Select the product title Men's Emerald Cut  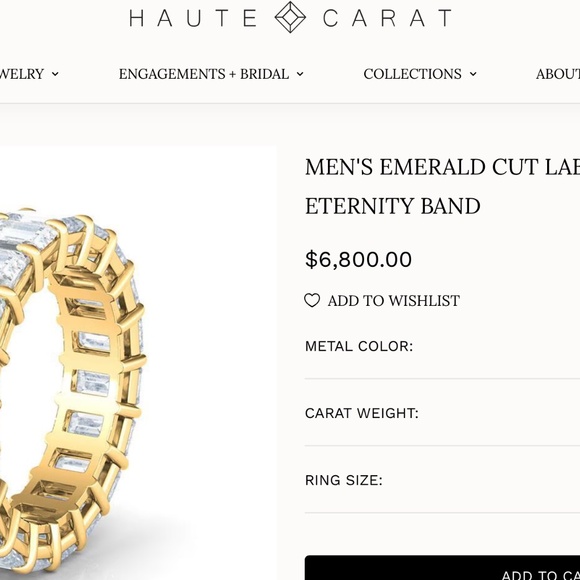pos(442,167)
